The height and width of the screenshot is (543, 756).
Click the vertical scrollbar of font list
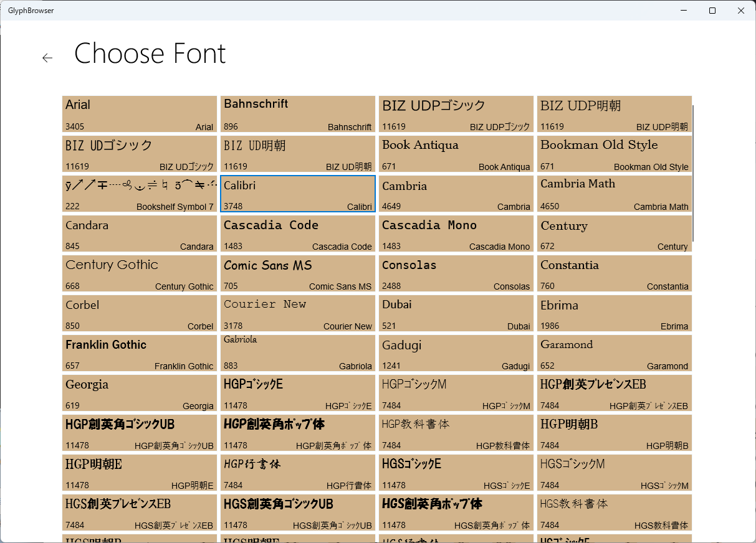point(694,174)
